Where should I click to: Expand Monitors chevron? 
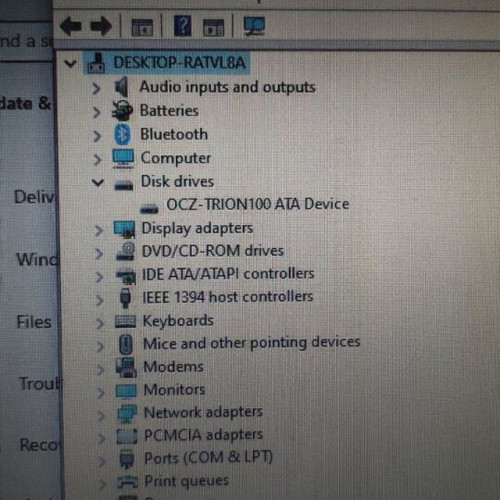click(x=101, y=393)
